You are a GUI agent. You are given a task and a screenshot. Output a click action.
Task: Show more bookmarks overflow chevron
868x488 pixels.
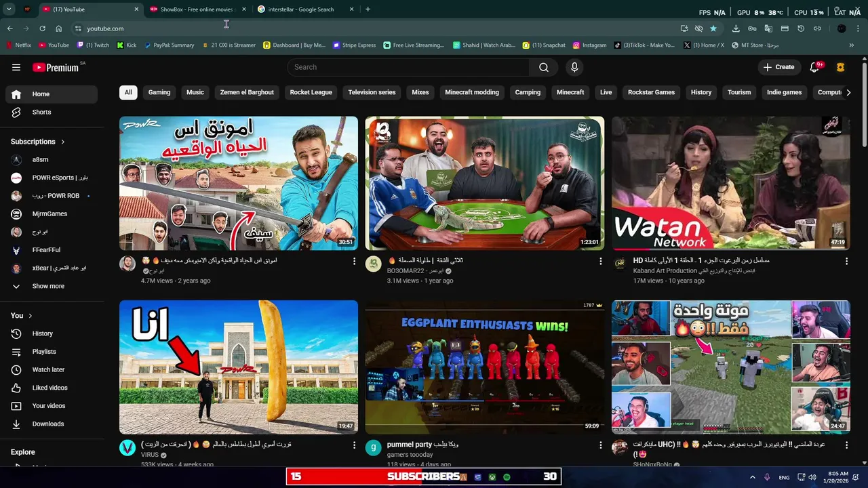(852, 45)
